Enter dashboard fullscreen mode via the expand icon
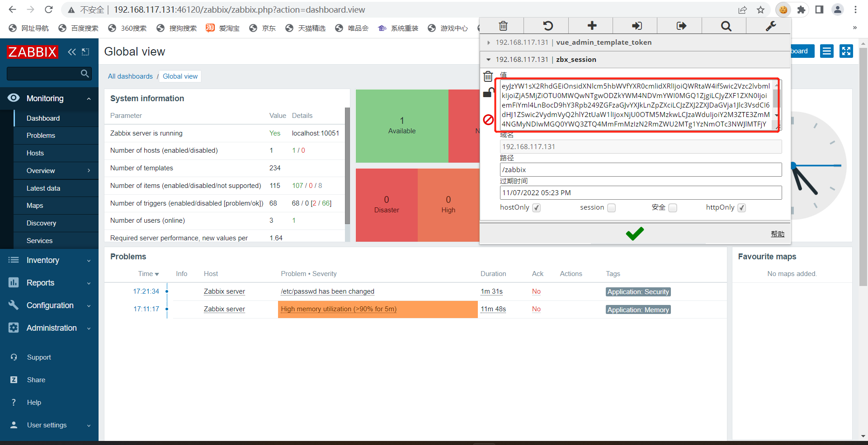The image size is (868, 445). click(x=846, y=51)
